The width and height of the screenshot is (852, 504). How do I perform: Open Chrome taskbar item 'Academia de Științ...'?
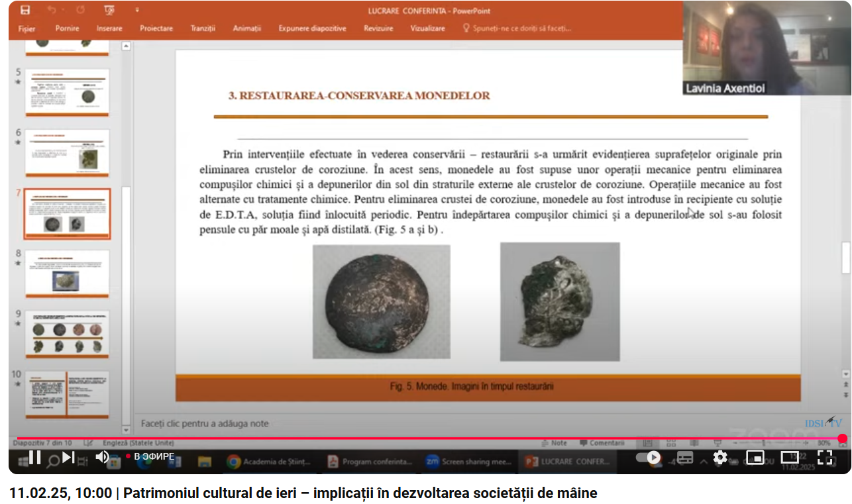coord(269,462)
